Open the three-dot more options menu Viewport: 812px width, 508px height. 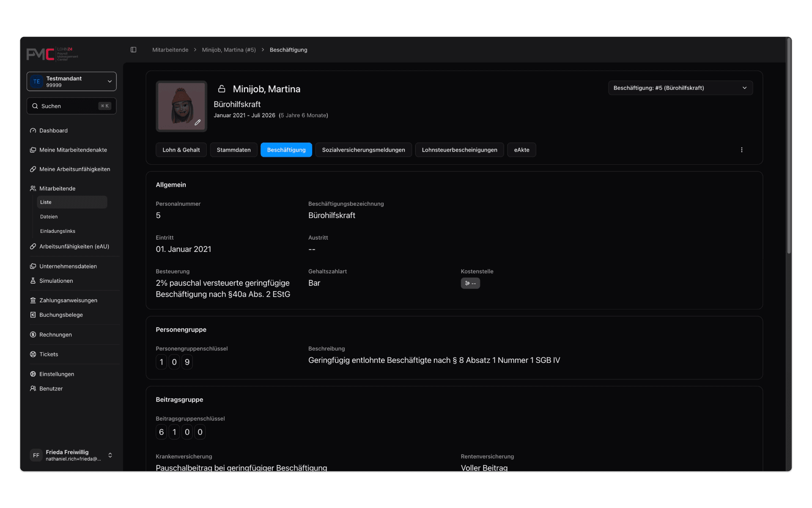click(741, 150)
